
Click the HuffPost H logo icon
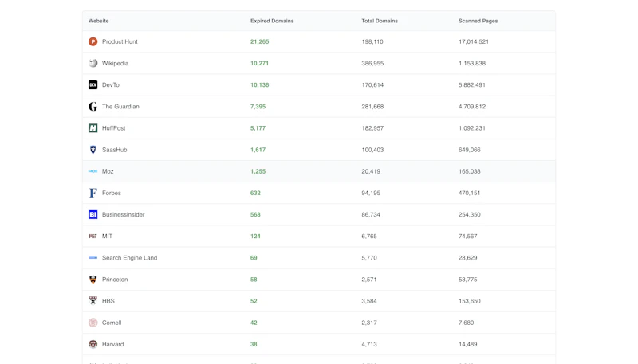93,128
